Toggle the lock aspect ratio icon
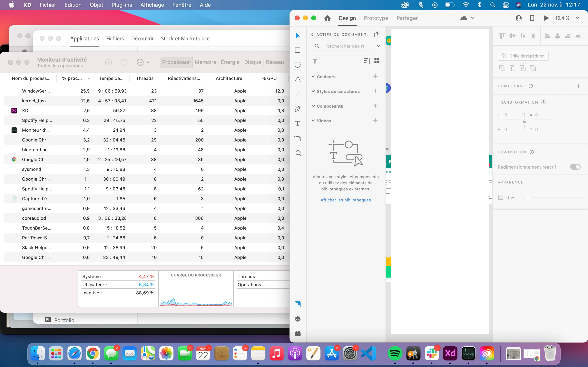Viewport: 588px width, 367px height. (x=524, y=121)
